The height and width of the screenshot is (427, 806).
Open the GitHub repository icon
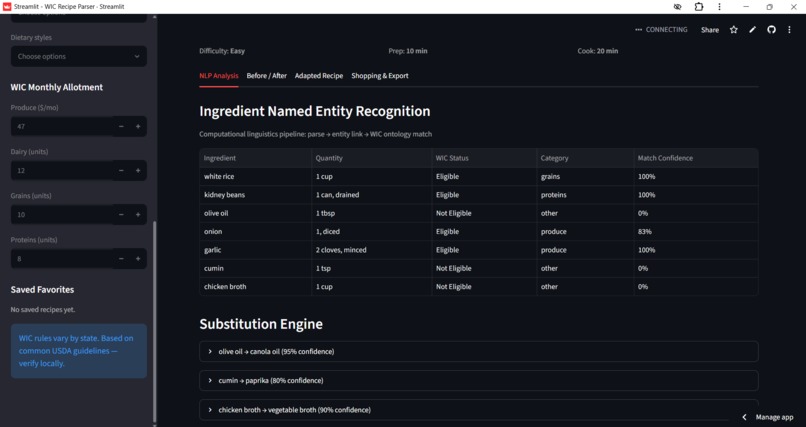771,30
